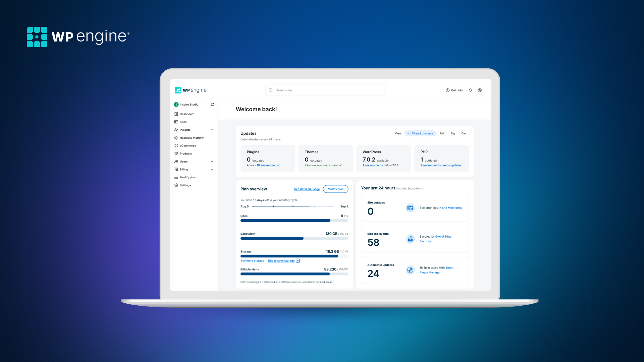Viewport: 644px width, 362px height.
Task: Click the Billable visits progress bar
Action: (x=294, y=274)
